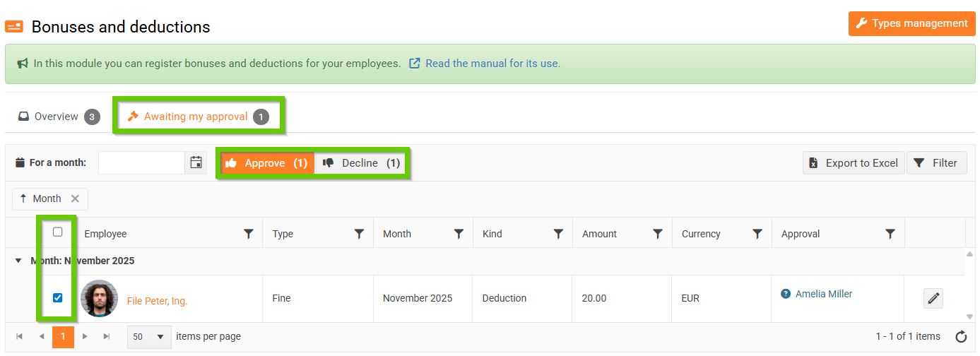Screen dimensions: 980x356
Task: Open the items per page dropdown
Action: (x=149, y=336)
